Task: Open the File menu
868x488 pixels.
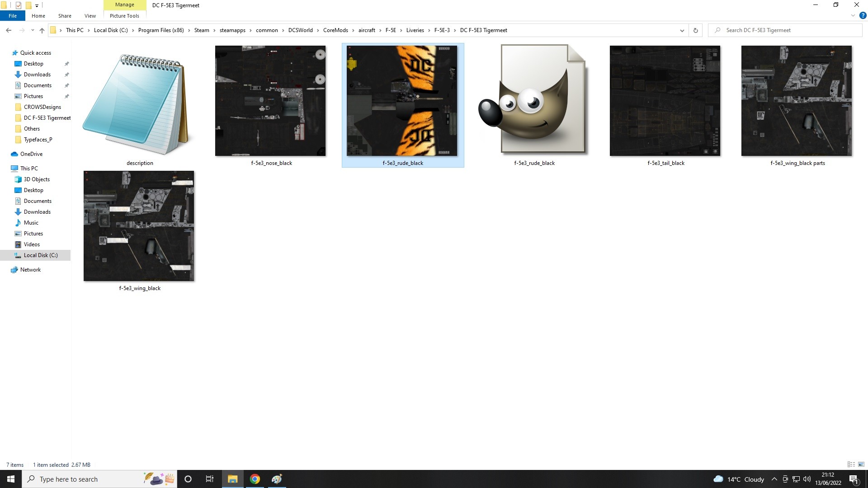Action: tap(13, 16)
